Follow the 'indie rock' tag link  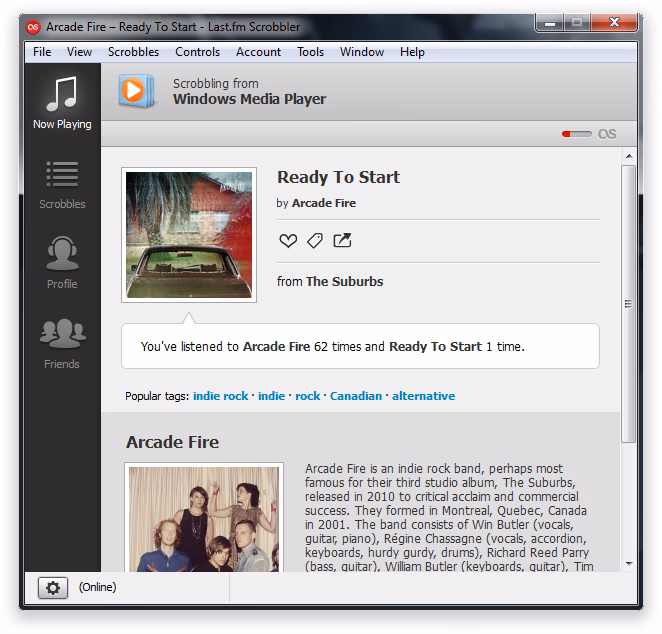220,396
